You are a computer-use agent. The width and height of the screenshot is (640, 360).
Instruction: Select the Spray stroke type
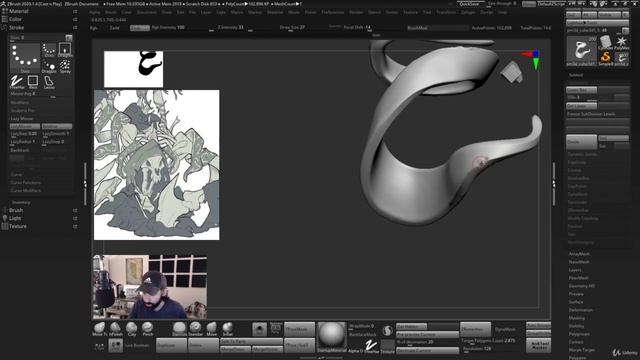click(65, 67)
